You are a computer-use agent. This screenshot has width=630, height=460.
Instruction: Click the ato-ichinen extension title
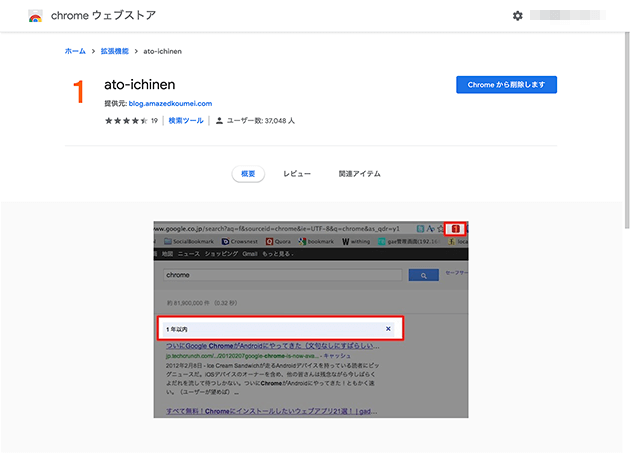[x=139, y=84]
